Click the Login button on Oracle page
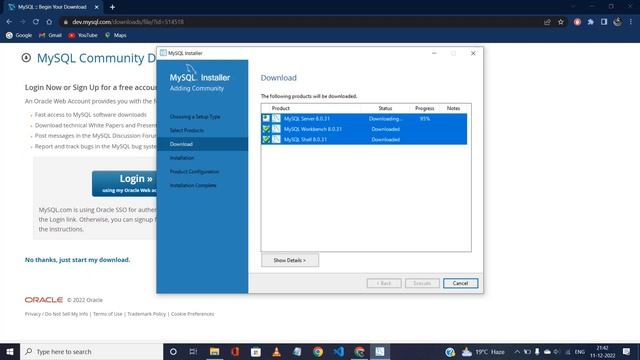 pos(124,183)
